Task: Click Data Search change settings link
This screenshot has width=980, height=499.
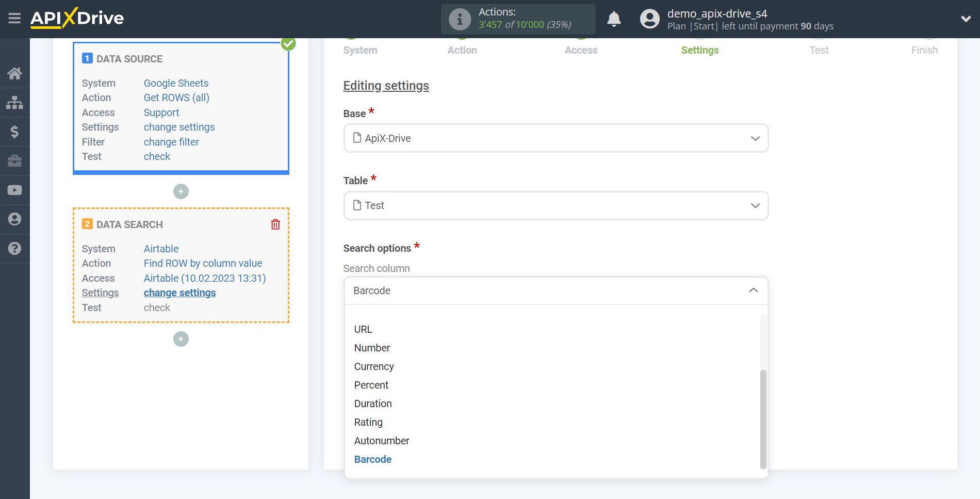Action: pos(179,293)
